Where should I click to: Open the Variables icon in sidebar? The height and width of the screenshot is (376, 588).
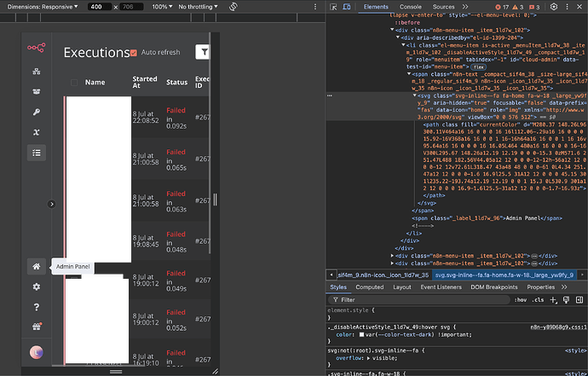[x=37, y=132]
